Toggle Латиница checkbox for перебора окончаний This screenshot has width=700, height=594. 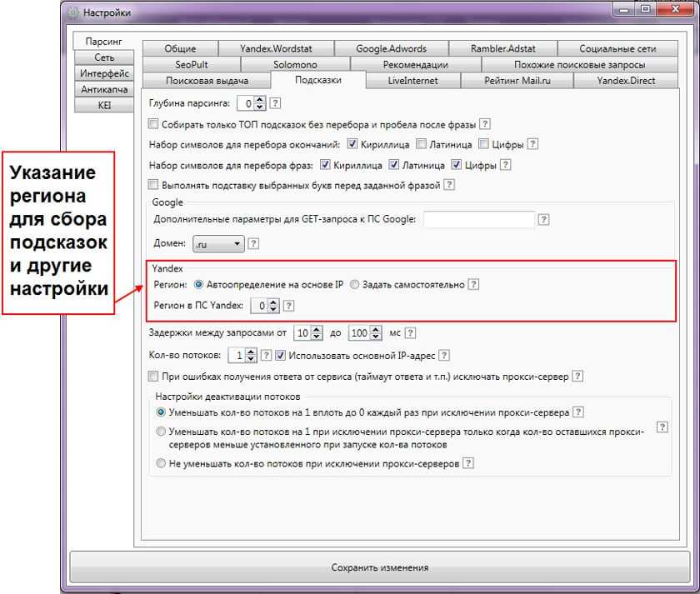(x=422, y=144)
